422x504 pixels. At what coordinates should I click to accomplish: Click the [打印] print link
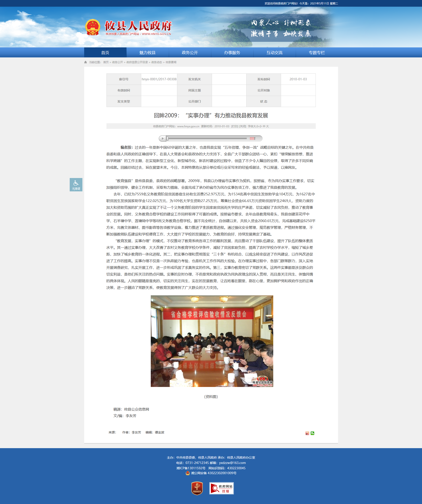[x=234, y=126]
